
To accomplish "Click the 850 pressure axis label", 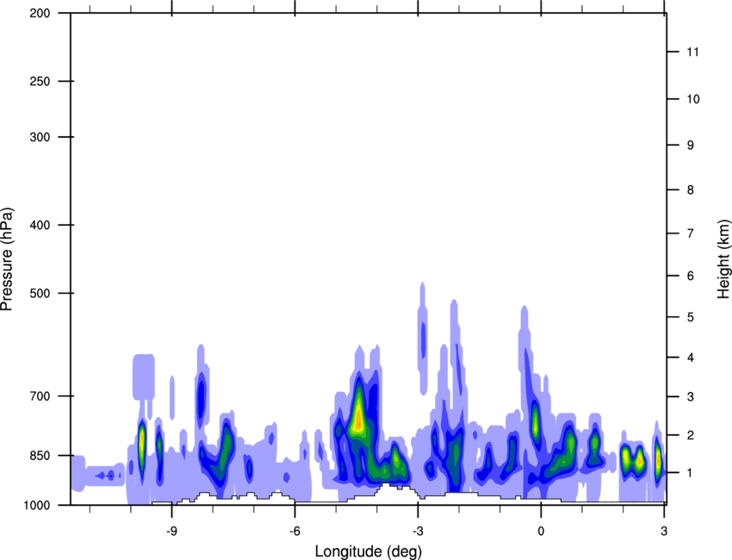I will click(x=40, y=456).
